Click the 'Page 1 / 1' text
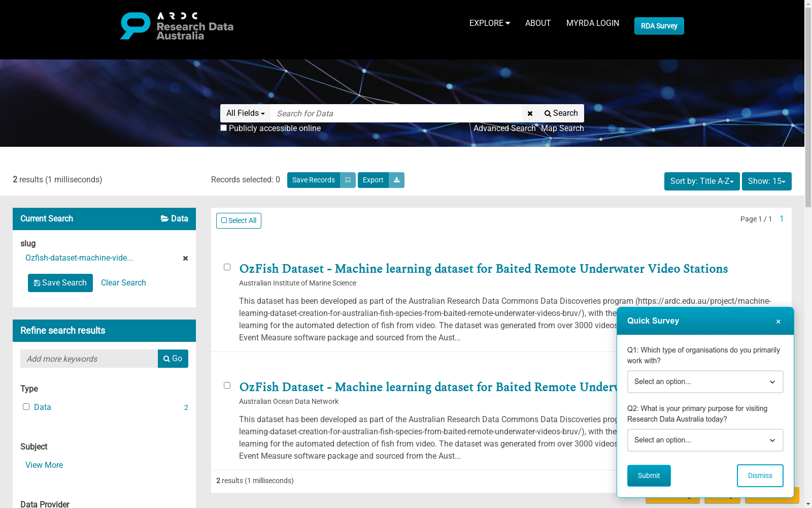The width and height of the screenshot is (812, 508). (x=756, y=219)
